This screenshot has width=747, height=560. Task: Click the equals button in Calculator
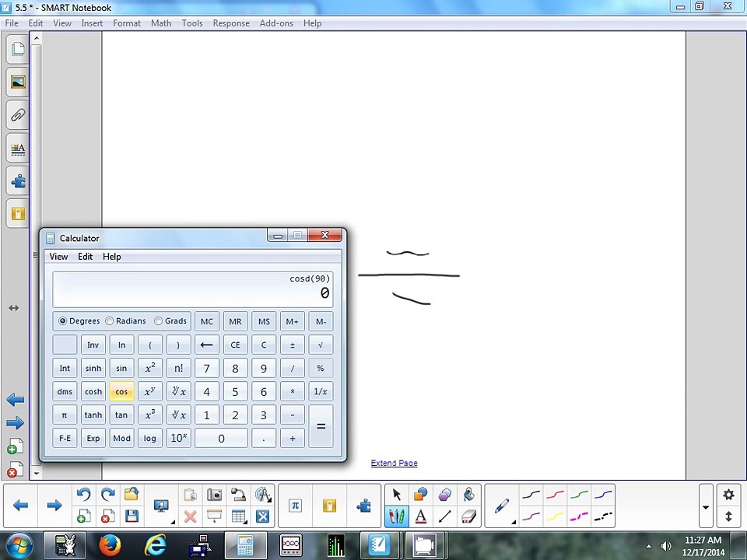(x=321, y=426)
